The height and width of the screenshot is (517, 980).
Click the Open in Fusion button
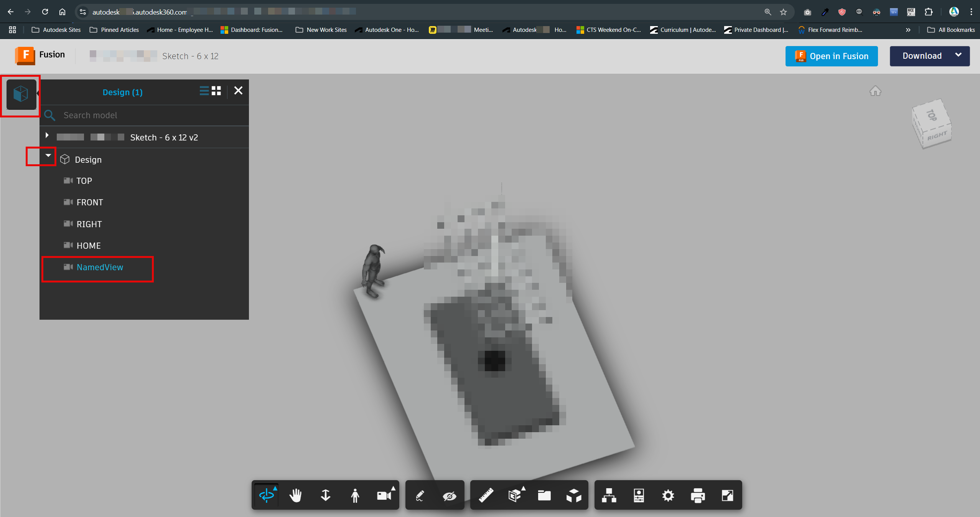(x=831, y=56)
